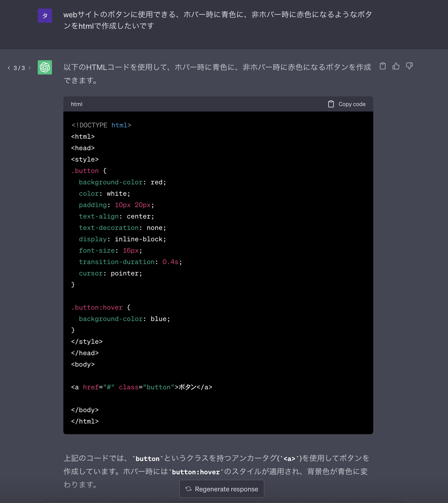
Task: Click the purple user avatar "タ"
Action: coord(45,16)
